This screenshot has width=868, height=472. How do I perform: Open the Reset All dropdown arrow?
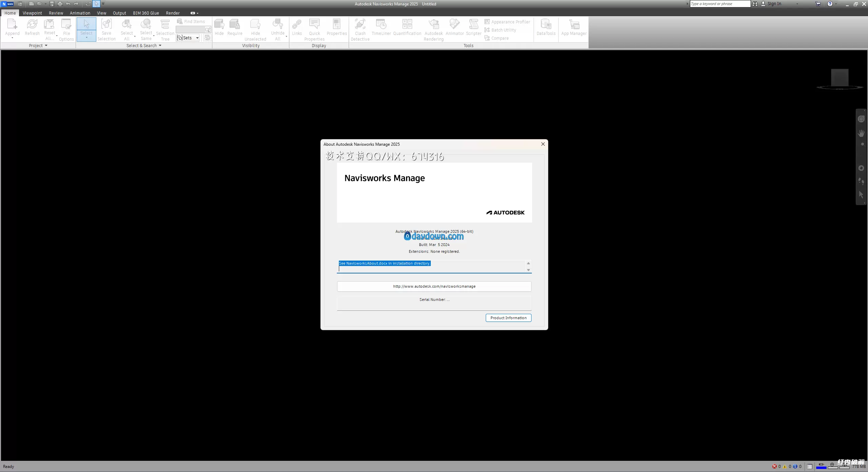(x=57, y=36)
